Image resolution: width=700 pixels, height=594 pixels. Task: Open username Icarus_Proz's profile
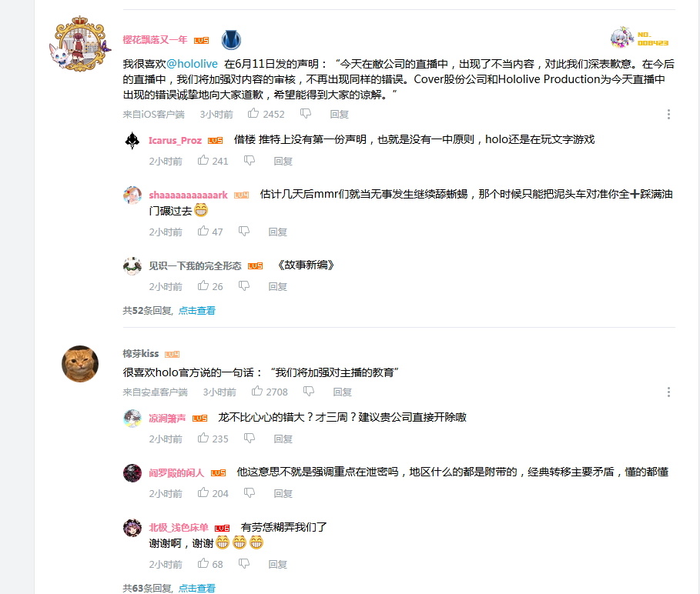[x=175, y=141]
